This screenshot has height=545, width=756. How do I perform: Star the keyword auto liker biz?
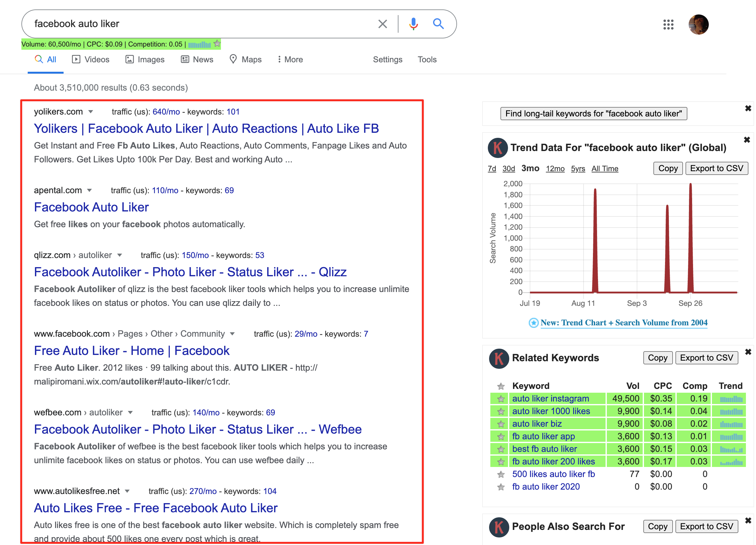click(501, 424)
